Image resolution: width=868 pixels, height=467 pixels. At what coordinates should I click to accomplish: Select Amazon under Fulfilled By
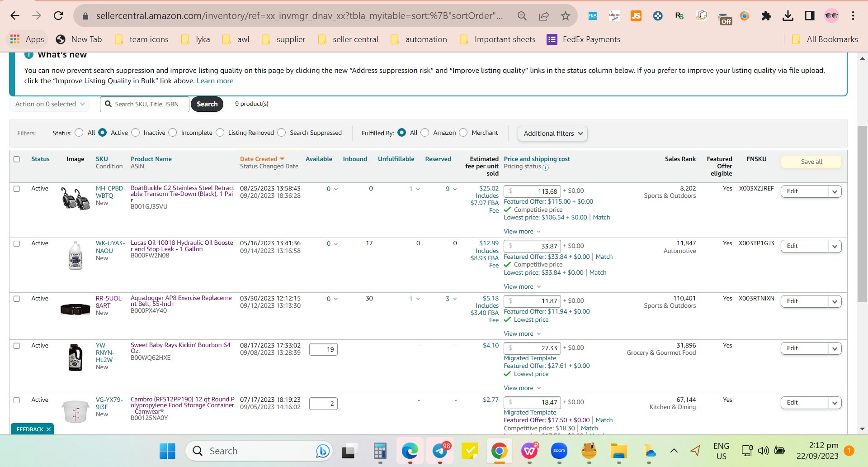[425, 133]
